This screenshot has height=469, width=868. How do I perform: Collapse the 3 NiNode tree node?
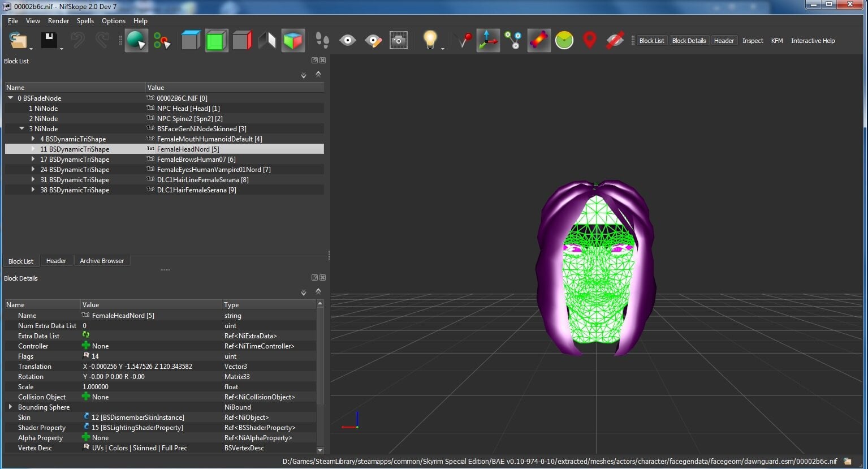[21, 128]
